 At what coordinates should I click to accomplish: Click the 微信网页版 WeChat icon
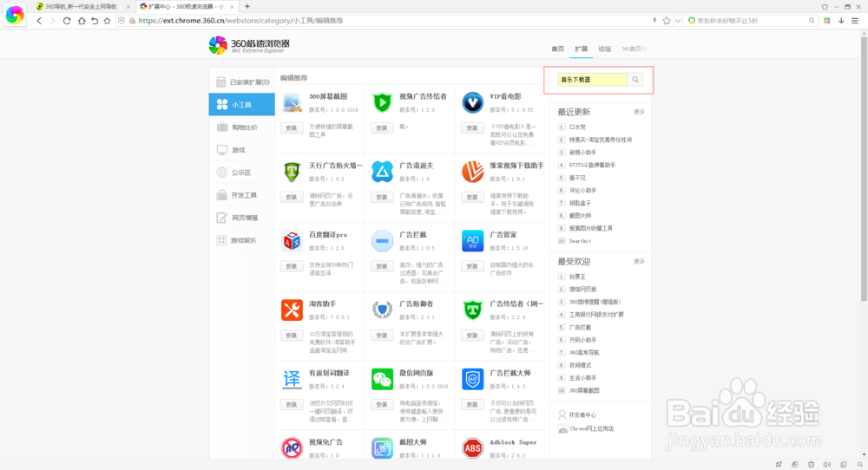pos(382,379)
